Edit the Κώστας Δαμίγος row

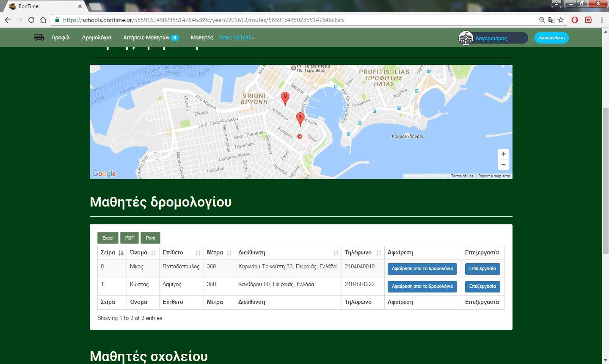tap(482, 287)
